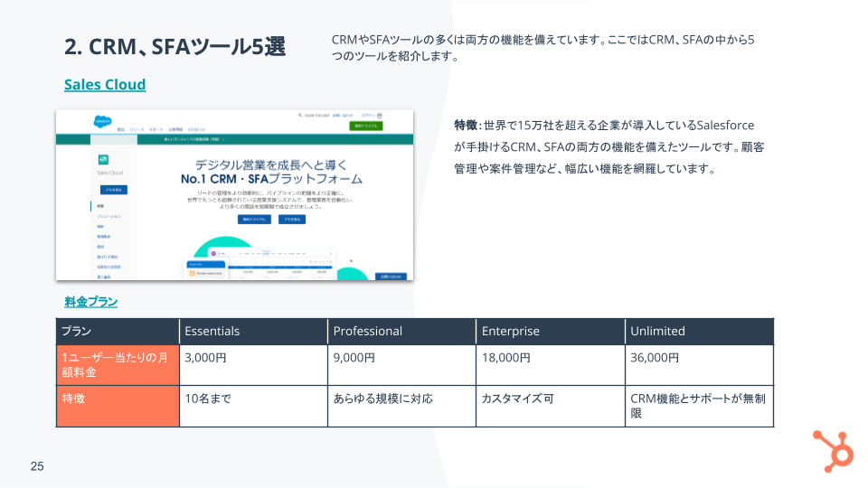Click the Salesforce website screenshot thumbnail
The width and height of the screenshot is (868, 488).
[235, 195]
